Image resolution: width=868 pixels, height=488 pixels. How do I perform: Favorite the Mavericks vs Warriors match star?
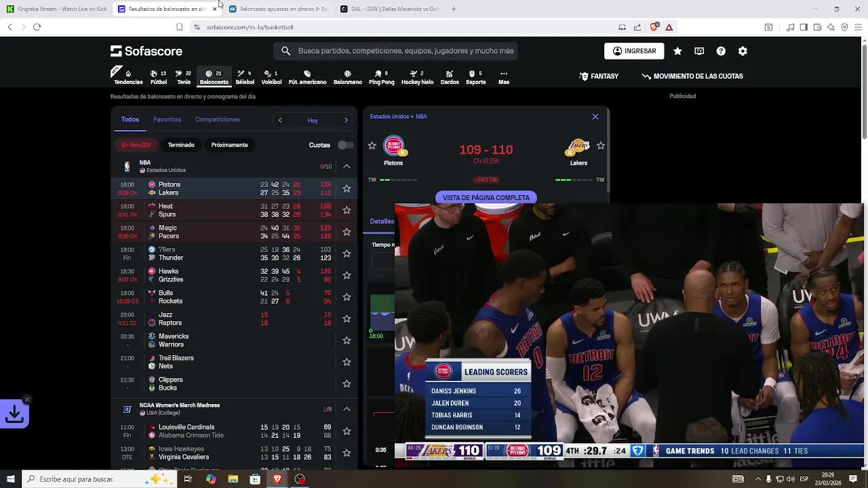[347, 340]
